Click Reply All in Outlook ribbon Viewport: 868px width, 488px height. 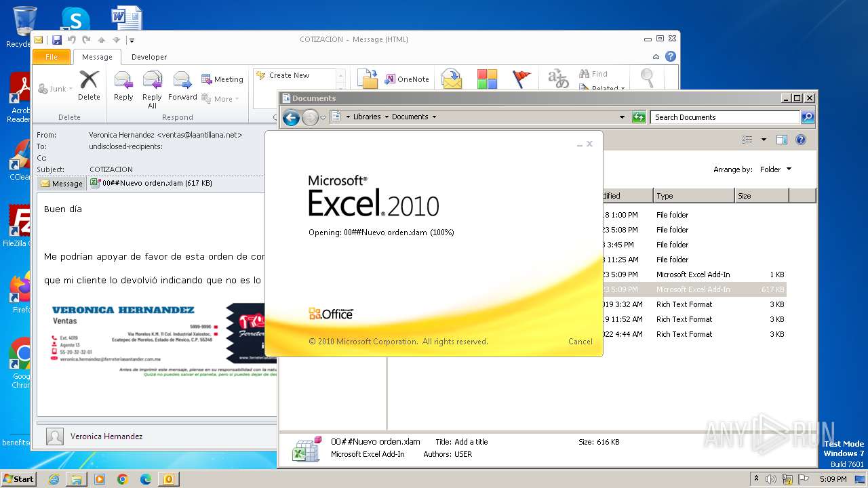click(152, 89)
